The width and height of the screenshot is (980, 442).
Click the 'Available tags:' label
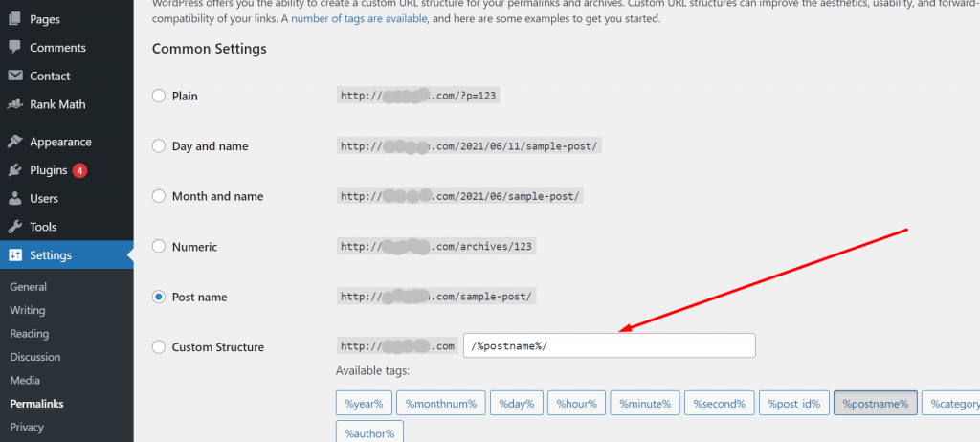(x=372, y=371)
